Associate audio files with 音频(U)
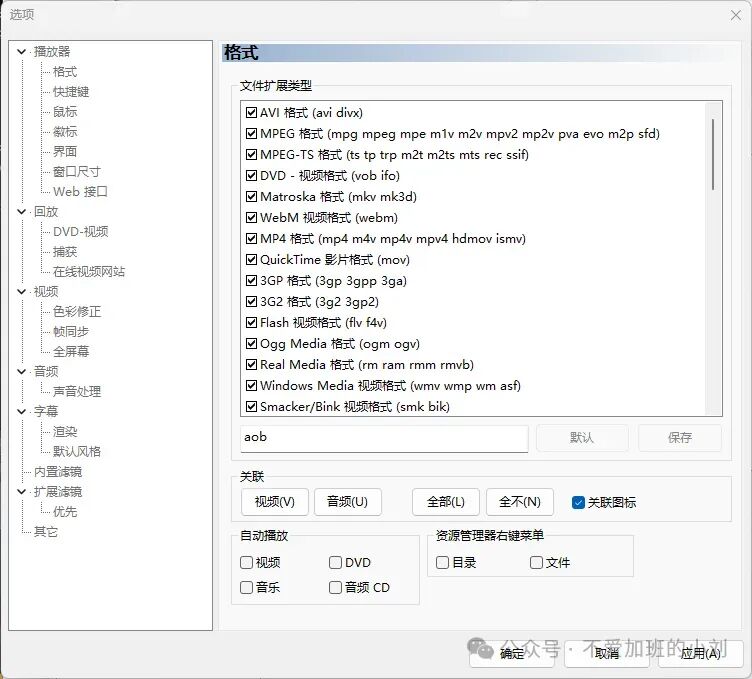The image size is (752, 679). tap(348, 502)
